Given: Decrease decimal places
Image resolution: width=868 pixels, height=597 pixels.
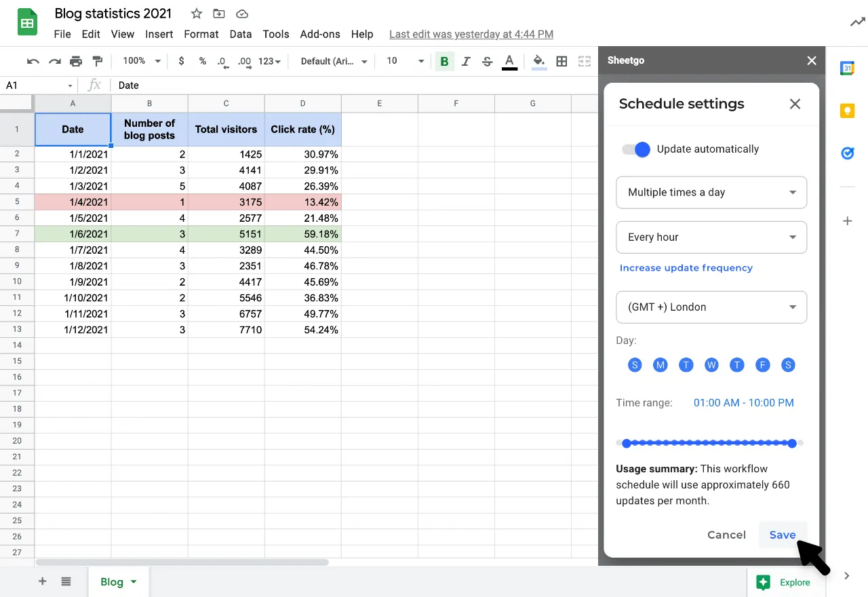Looking at the screenshot, I should coord(222,61).
